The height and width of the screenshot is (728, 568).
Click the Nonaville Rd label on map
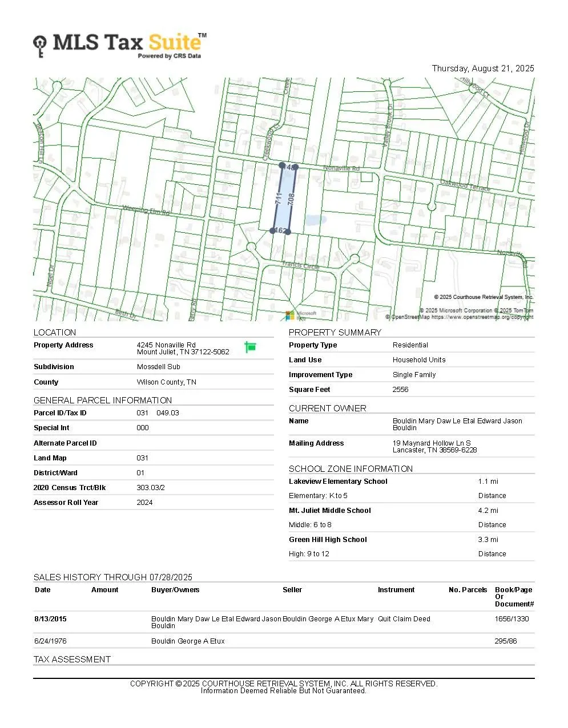click(x=341, y=168)
